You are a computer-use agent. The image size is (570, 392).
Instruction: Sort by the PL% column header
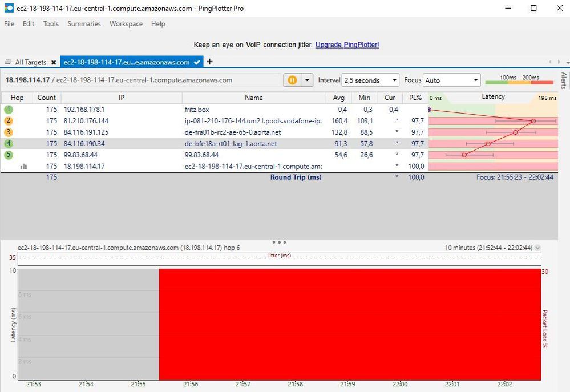[415, 98]
